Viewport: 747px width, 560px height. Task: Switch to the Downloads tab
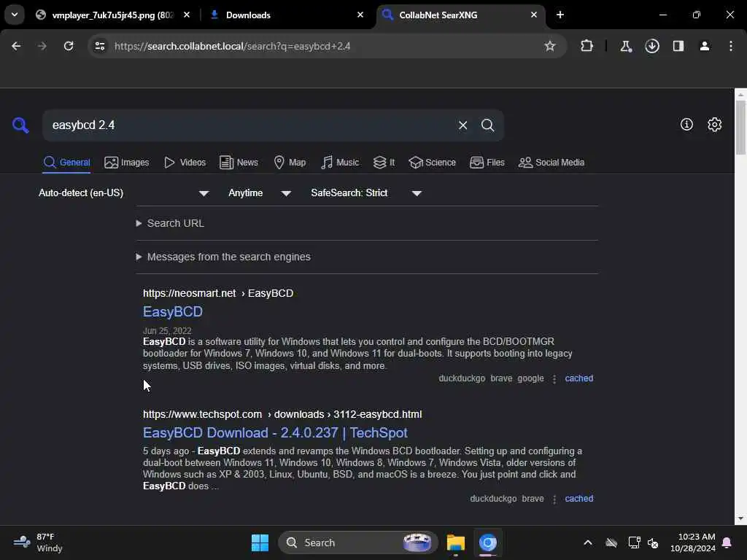tap(285, 15)
